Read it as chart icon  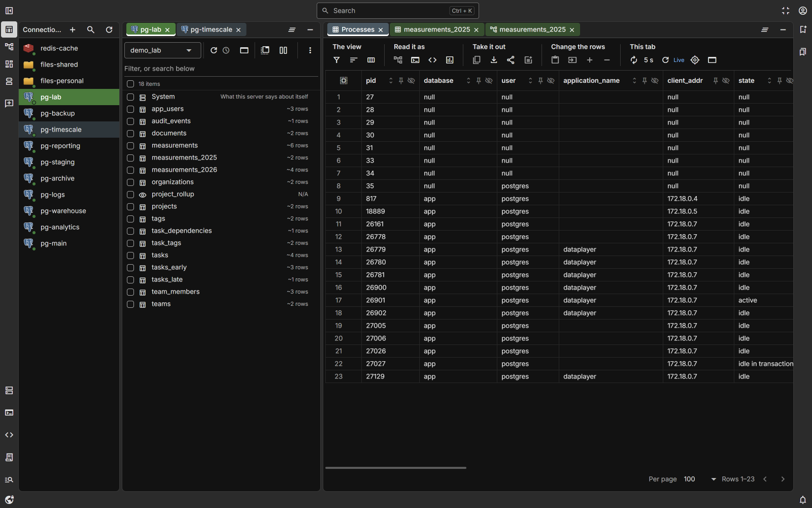click(450, 60)
